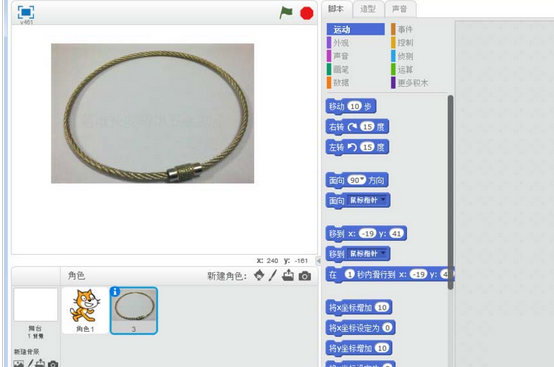Image resolution: width=554 pixels, height=367 pixels.
Task: Switch to the 脚本 tab
Action: point(335,9)
